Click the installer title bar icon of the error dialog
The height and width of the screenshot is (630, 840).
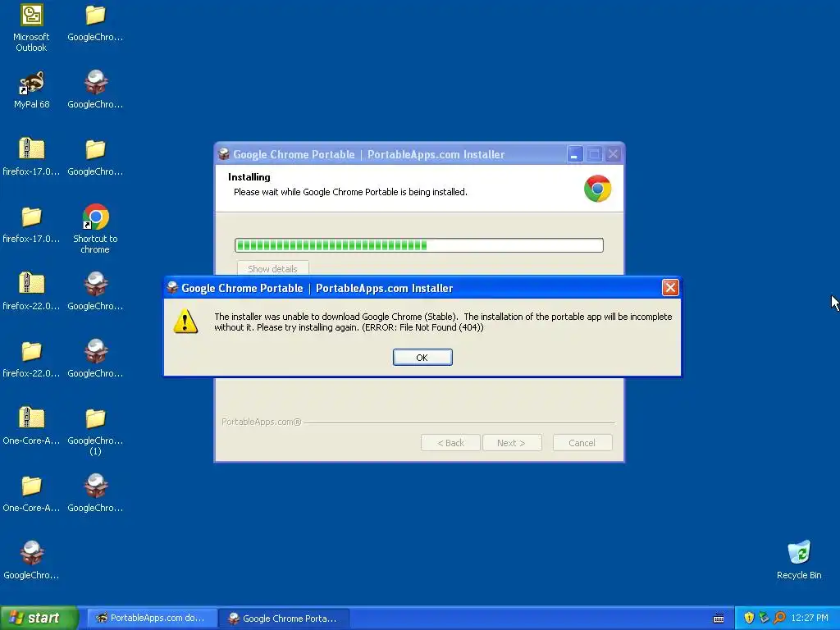172,288
